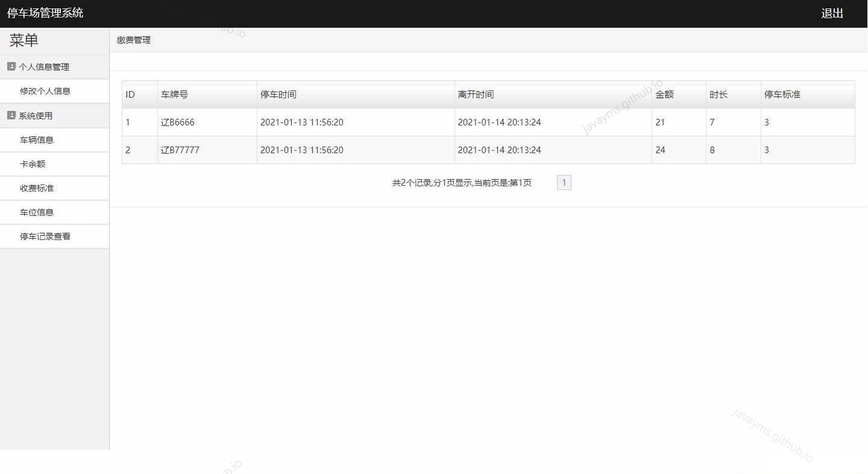Select 卡余额 from the sidebar
The width and height of the screenshot is (868, 474).
point(33,163)
